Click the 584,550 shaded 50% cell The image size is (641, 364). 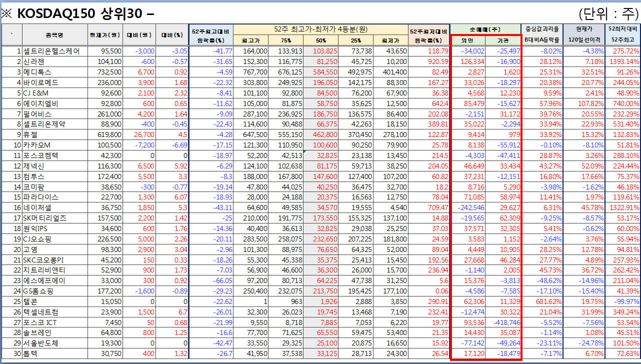320,72
